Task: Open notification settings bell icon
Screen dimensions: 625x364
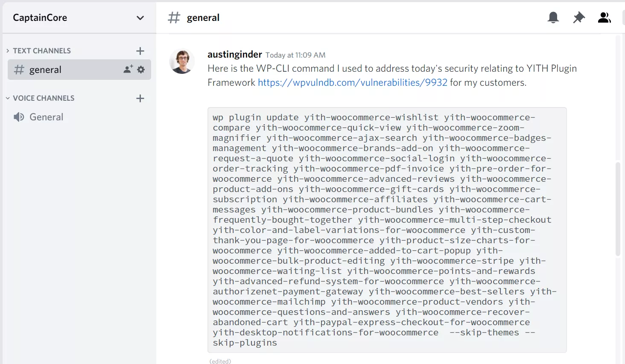Action: (x=553, y=17)
